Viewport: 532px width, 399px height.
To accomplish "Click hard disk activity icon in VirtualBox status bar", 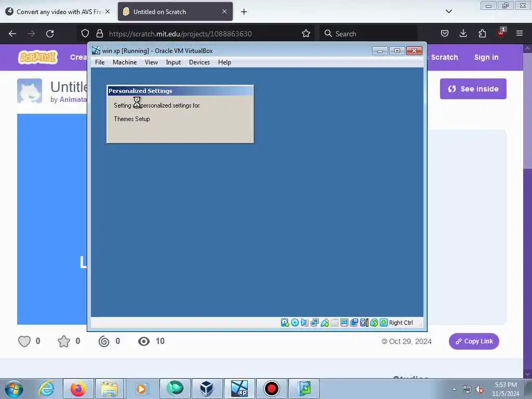I will (285, 323).
